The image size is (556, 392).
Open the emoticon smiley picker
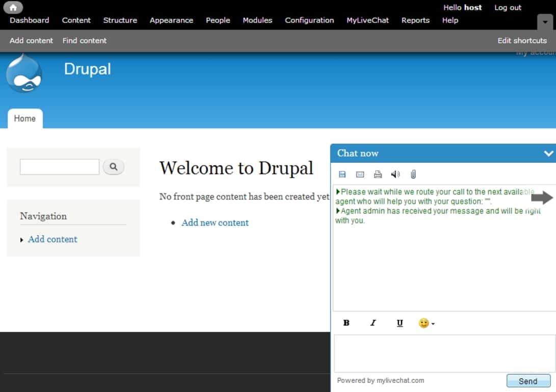click(x=426, y=323)
